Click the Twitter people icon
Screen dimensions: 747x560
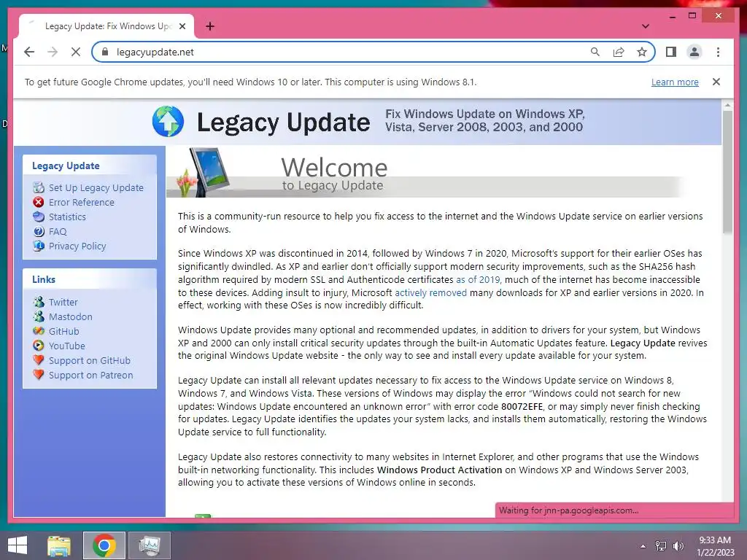[39, 302]
